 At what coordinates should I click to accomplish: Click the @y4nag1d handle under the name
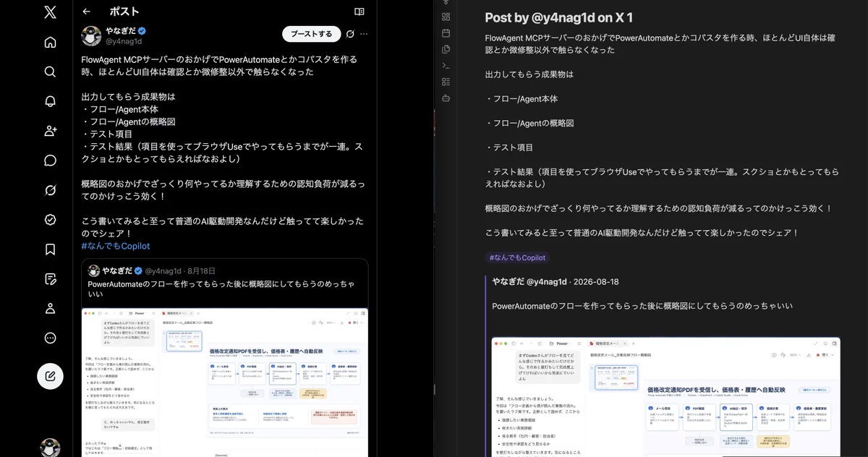pos(124,42)
